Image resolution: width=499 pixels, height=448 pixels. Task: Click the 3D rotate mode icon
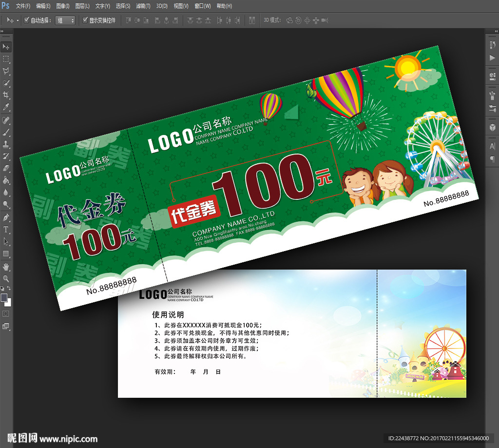pos(289,20)
